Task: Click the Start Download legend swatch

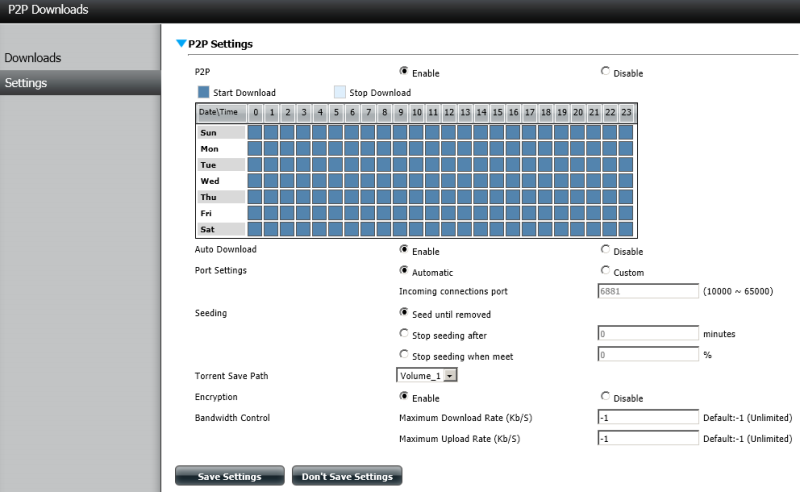Action: click(204, 92)
